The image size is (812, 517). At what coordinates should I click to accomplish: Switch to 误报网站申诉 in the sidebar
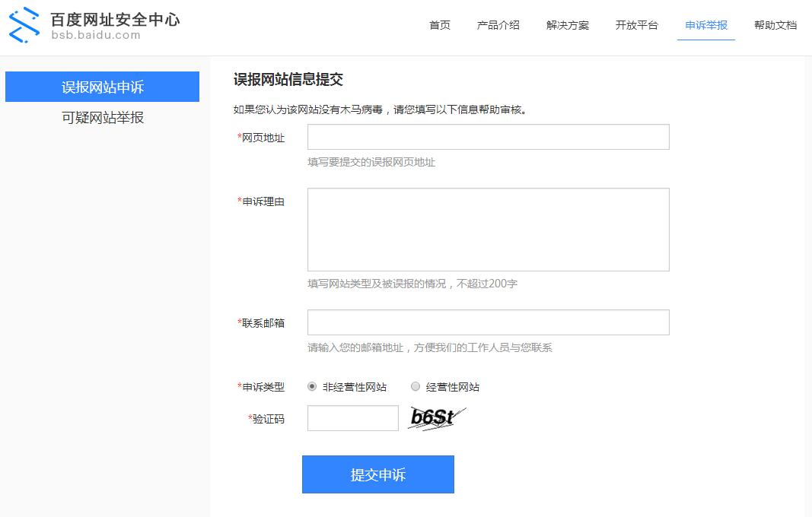coord(102,87)
